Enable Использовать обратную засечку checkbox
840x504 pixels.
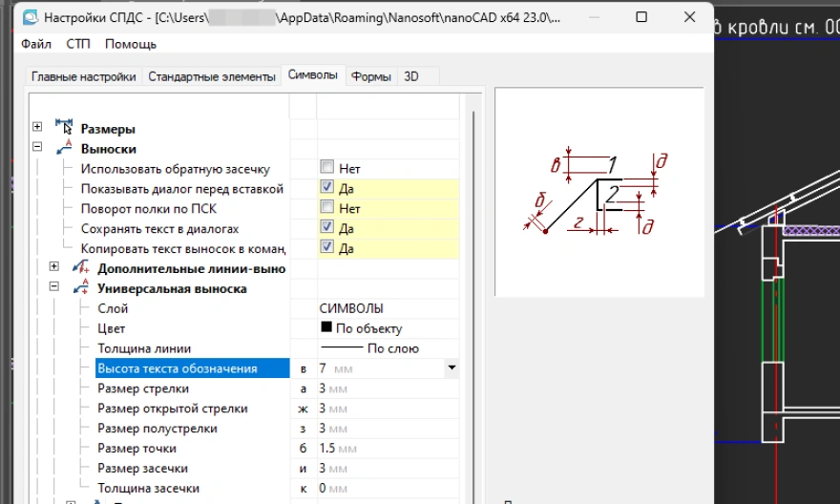(x=327, y=168)
